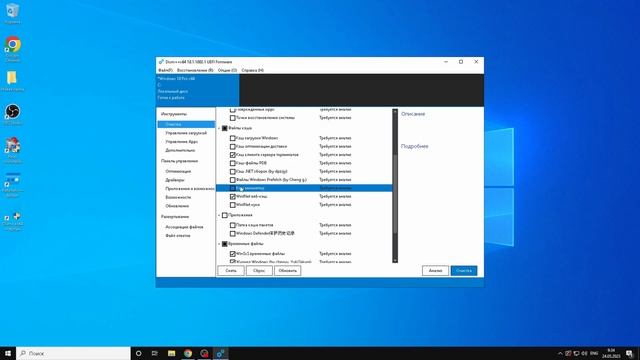This screenshot has width=640, height=360.
Task: Open the Файл menu
Action: click(165, 70)
